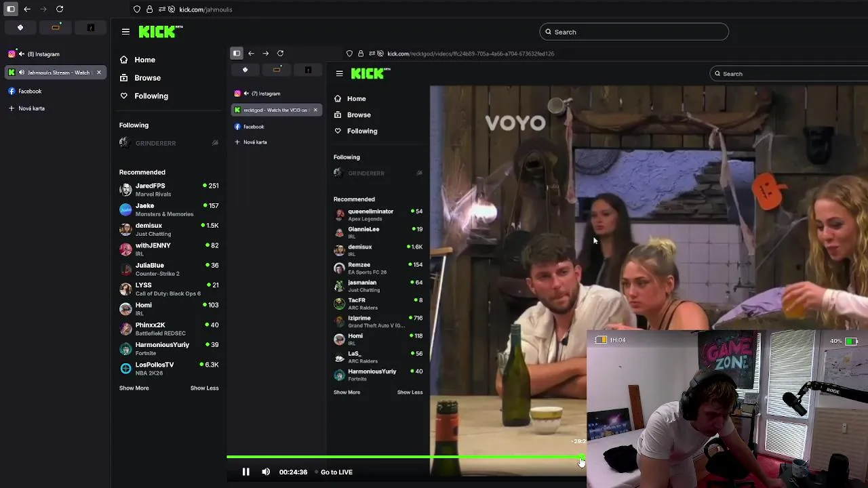
Task: Click the 00:24:36 elapsed time display
Action: (x=293, y=472)
